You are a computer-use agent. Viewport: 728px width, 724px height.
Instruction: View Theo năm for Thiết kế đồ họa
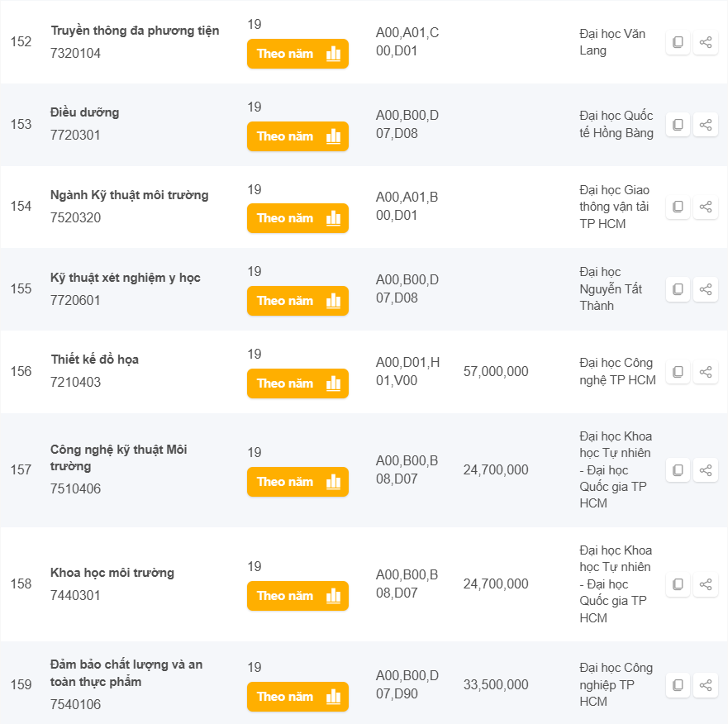coord(297,383)
